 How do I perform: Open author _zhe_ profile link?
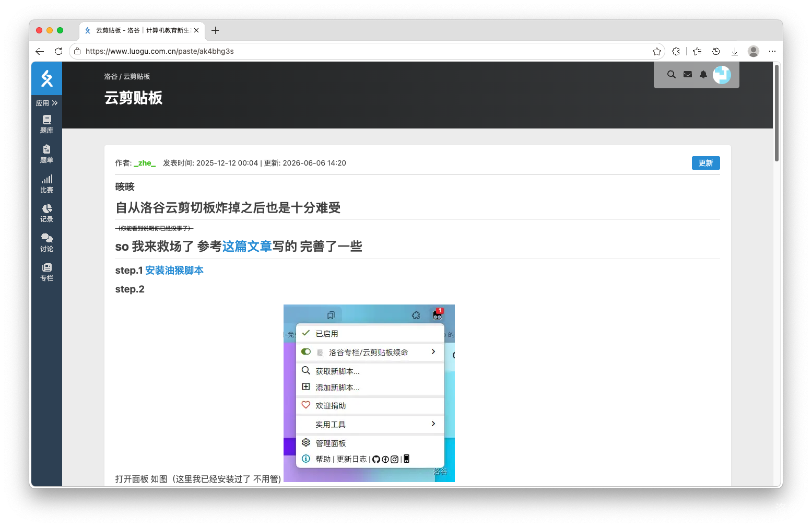pos(145,163)
